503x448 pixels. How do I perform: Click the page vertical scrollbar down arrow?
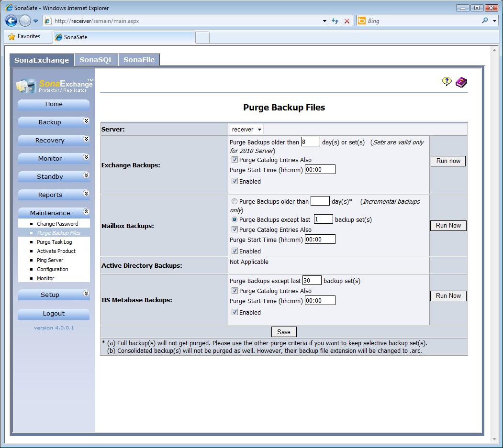pos(494,439)
